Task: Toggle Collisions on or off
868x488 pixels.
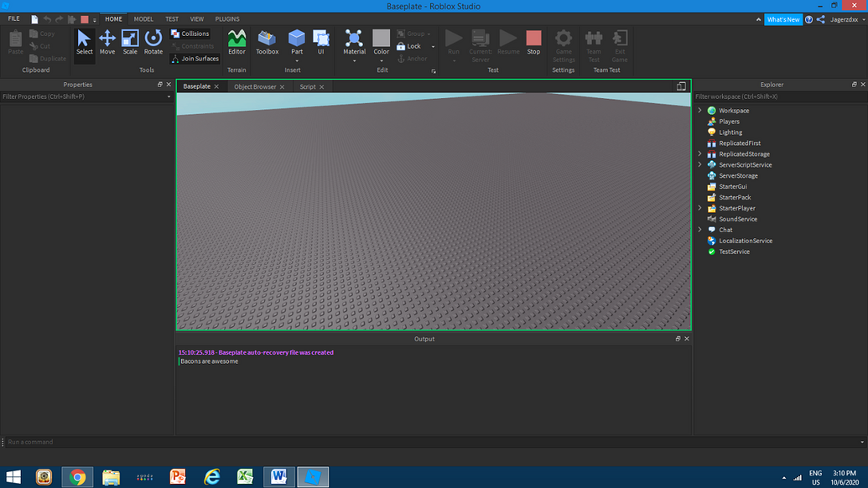Action: click(191, 34)
